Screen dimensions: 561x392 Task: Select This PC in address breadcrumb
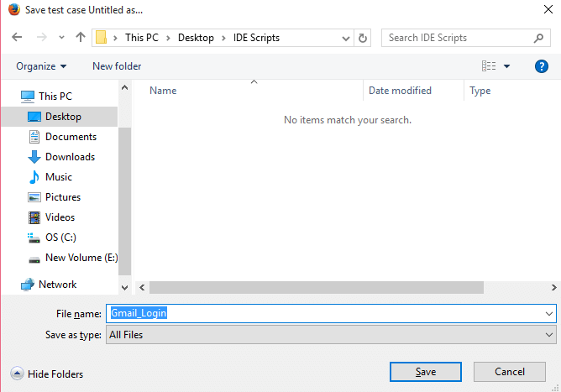[x=142, y=38]
